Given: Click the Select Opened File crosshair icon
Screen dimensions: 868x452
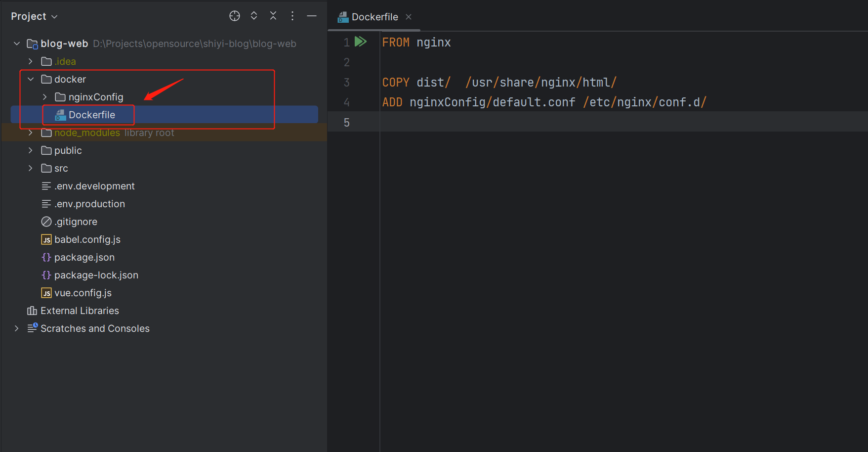Looking at the screenshot, I should click(235, 16).
